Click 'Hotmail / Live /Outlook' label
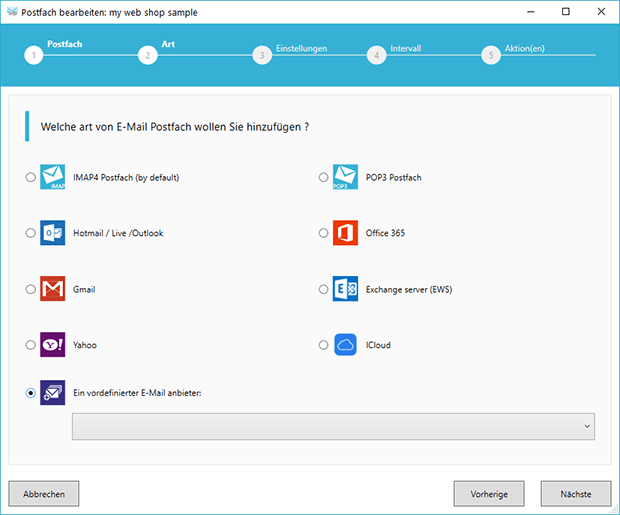 tap(118, 233)
